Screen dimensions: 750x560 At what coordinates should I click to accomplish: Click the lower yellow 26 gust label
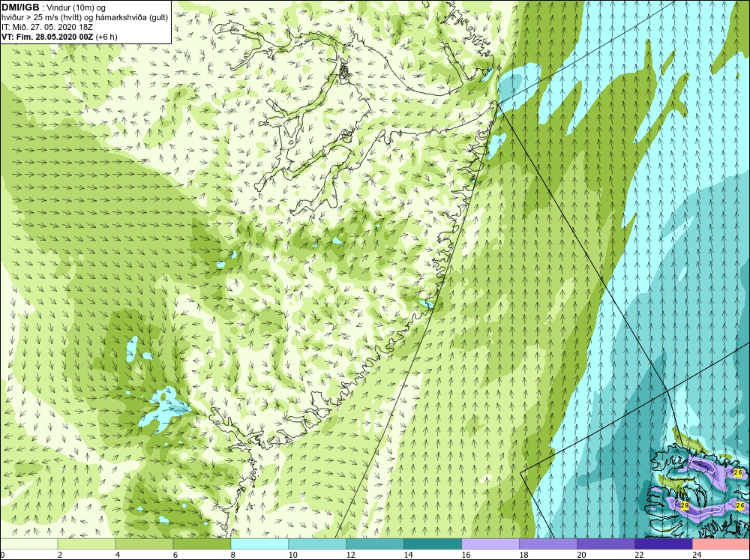pyautogui.click(x=740, y=505)
